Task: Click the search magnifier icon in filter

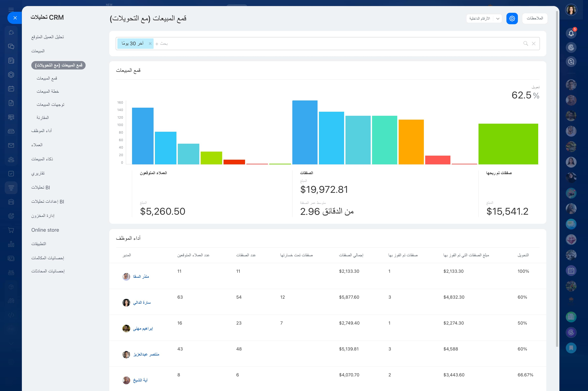Action: point(526,44)
